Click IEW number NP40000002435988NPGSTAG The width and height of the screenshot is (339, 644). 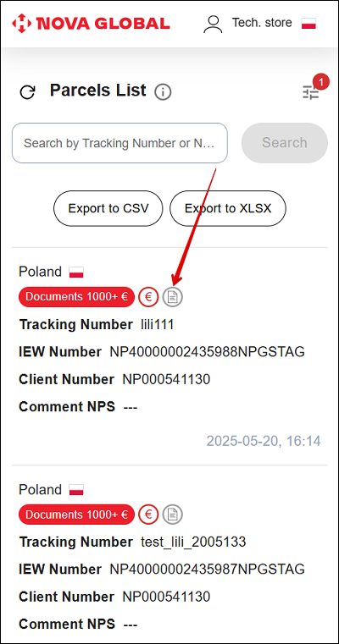pos(208,352)
